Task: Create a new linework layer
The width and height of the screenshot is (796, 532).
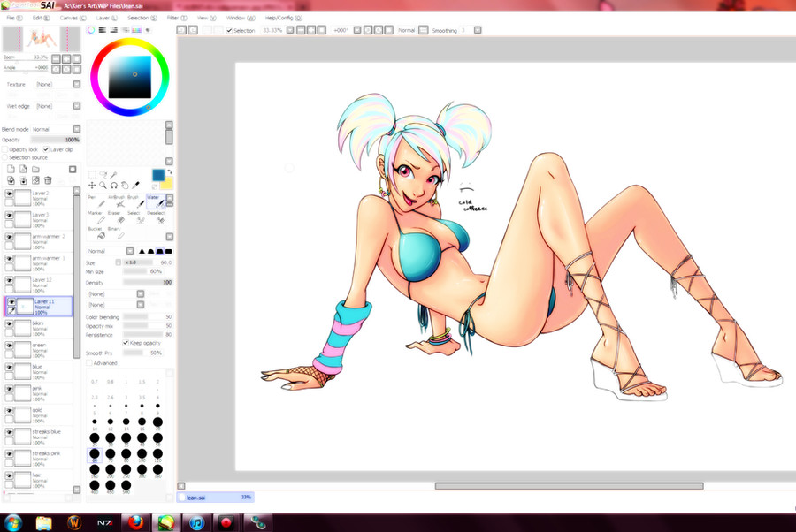Action: tap(23, 169)
